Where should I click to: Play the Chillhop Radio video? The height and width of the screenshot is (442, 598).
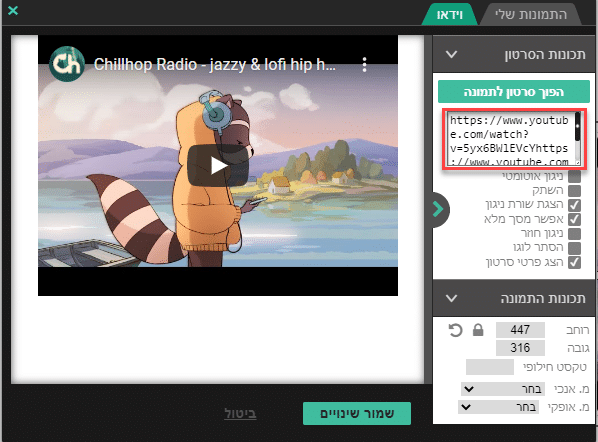pyautogui.click(x=218, y=166)
